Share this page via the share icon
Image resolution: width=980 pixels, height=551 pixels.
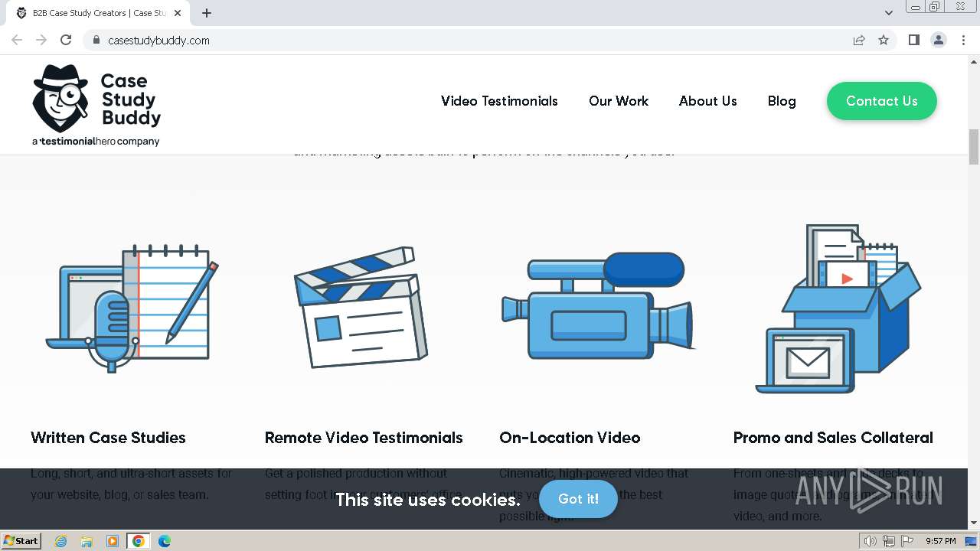point(859,40)
